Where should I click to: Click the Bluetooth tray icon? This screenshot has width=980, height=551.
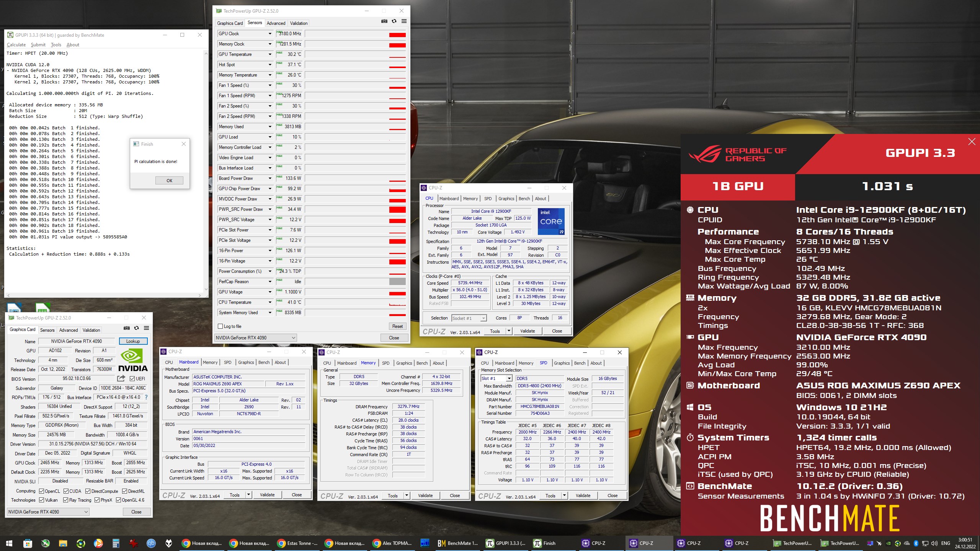click(x=916, y=543)
